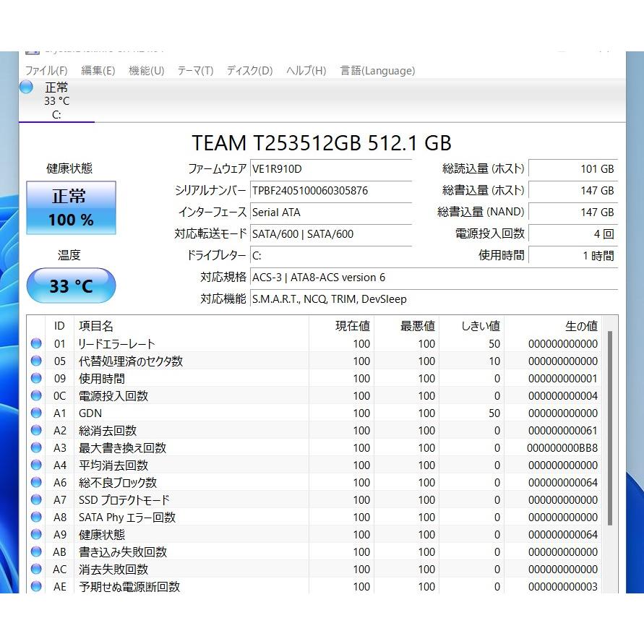Image resolution: width=644 pixels, height=644 pixels.
Task: Click the 正常 100 % health status button
Action: [71, 208]
